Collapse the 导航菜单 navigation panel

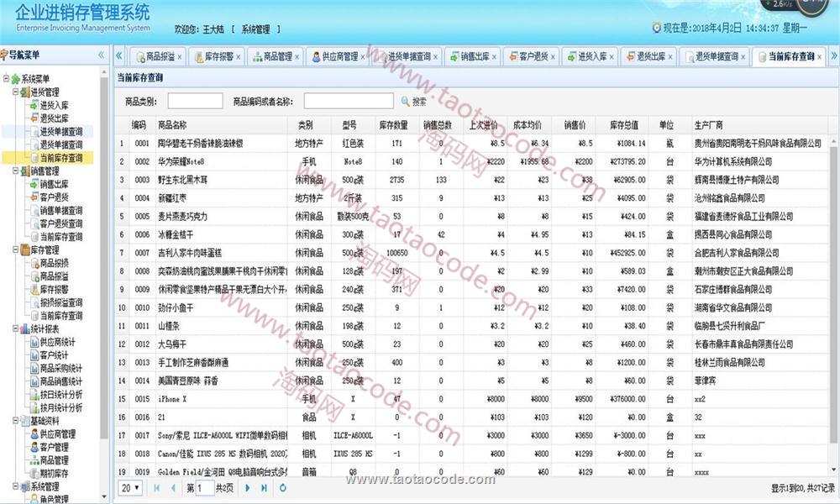point(102,55)
